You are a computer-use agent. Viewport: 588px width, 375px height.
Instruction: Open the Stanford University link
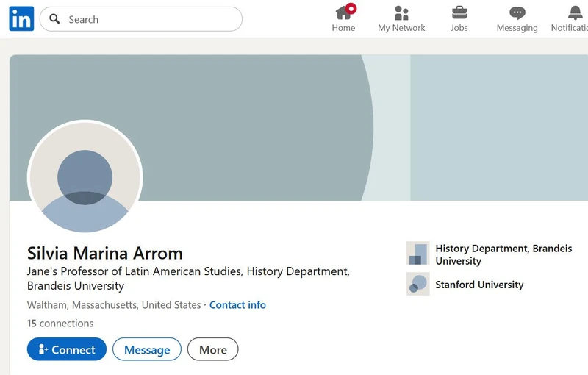click(479, 285)
